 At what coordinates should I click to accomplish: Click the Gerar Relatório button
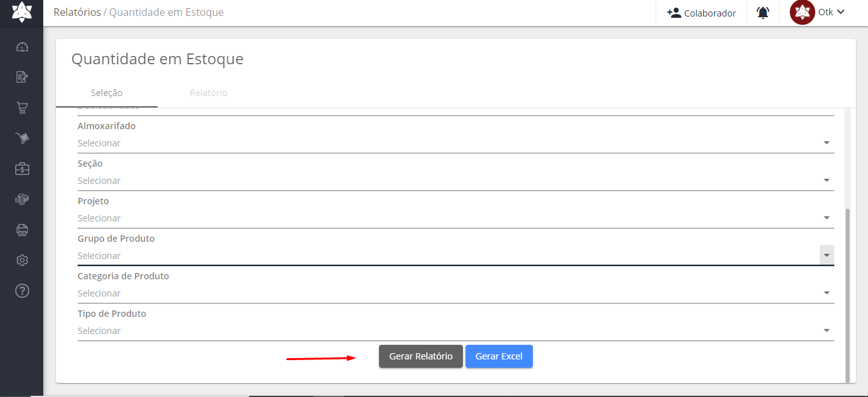click(x=421, y=356)
